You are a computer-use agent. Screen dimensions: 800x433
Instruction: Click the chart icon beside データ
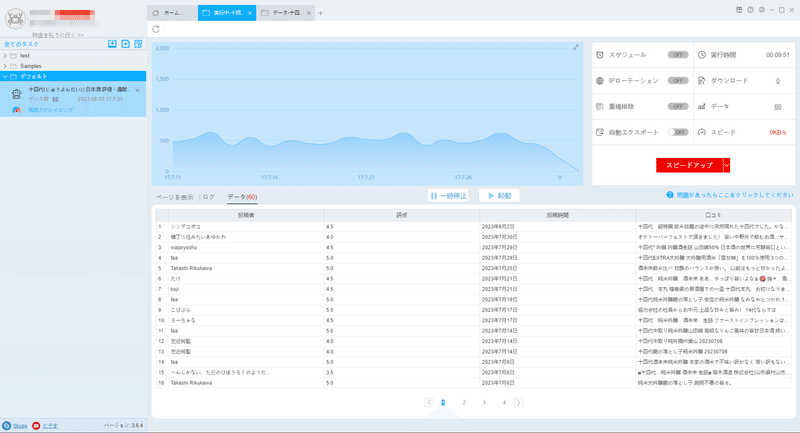[x=702, y=107]
